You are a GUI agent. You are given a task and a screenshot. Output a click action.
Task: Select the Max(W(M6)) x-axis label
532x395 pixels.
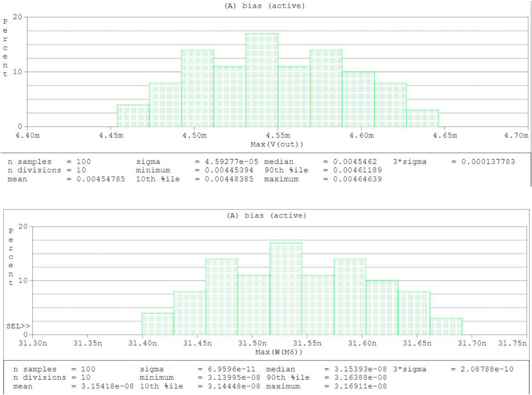278,352
